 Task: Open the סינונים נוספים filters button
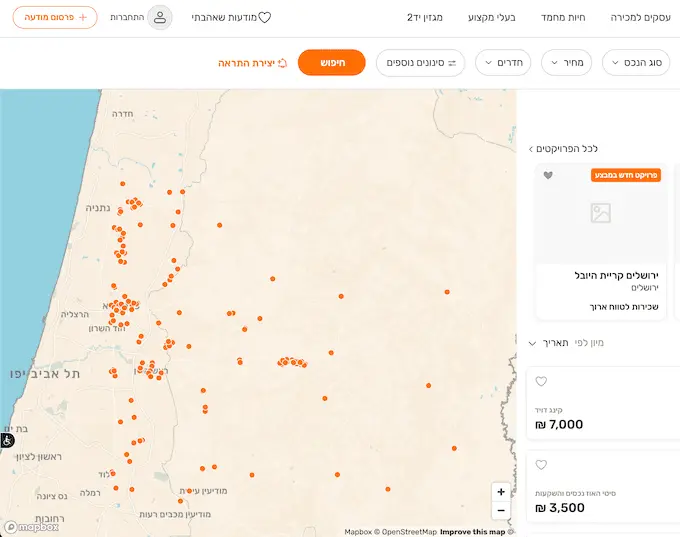(420, 63)
